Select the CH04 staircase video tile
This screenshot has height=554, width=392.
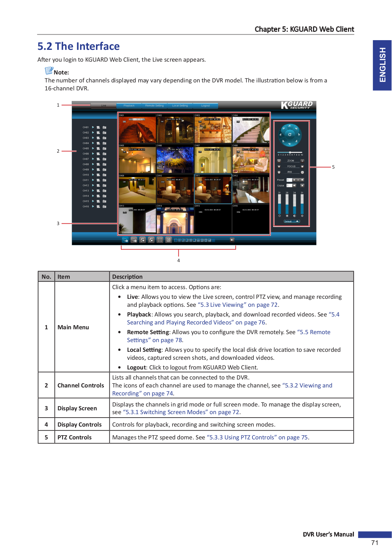point(251,128)
